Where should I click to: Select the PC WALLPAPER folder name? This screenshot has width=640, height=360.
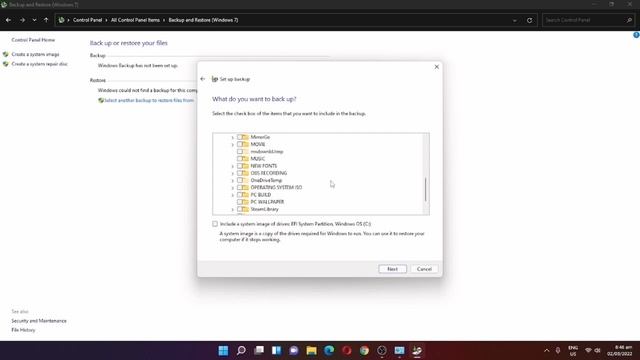[x=267, y=202]
